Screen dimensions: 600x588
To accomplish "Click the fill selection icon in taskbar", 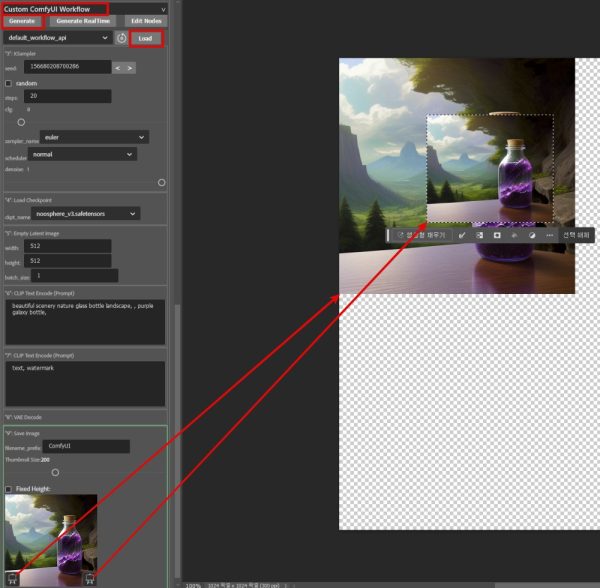I will tap(514, 235).
